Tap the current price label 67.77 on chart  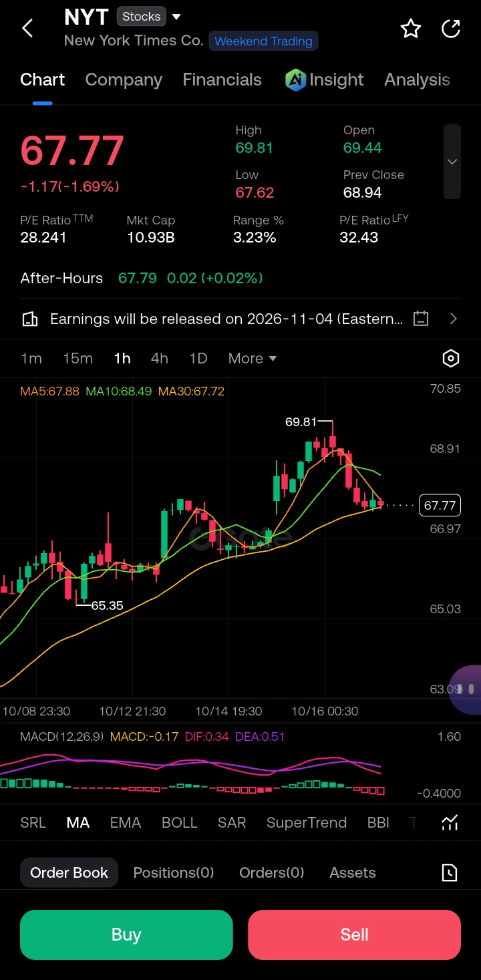pos(440,505)
